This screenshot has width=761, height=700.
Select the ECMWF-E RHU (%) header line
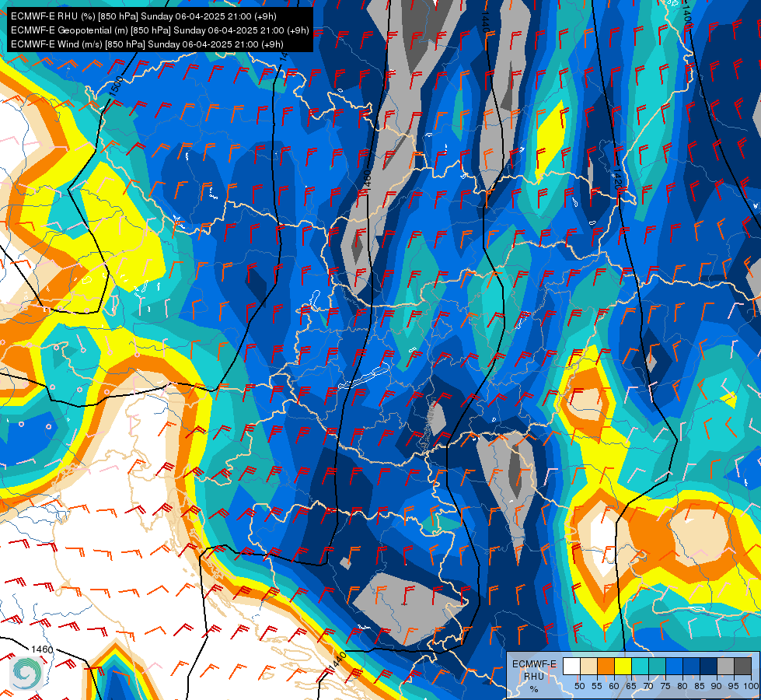(144, 16)
